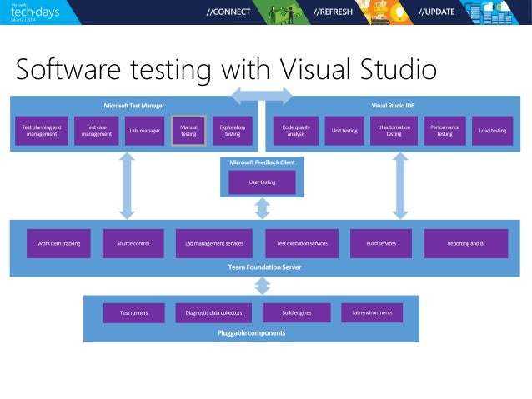This screenshot has width=532, height=399.
Task: Select the Unit testing box
Action: (x=344, y=131)
